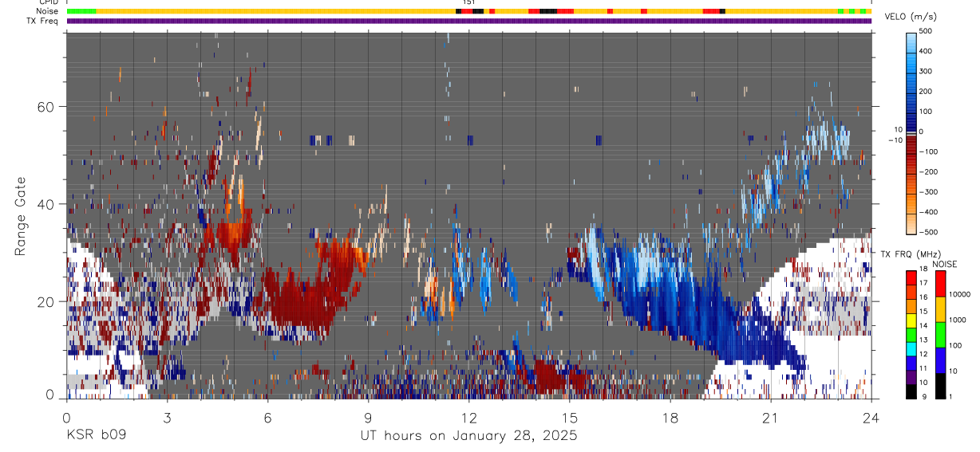Click the "VELO (m/s)" colorbar title
This screenshot has width=980, height=452.
911,16
